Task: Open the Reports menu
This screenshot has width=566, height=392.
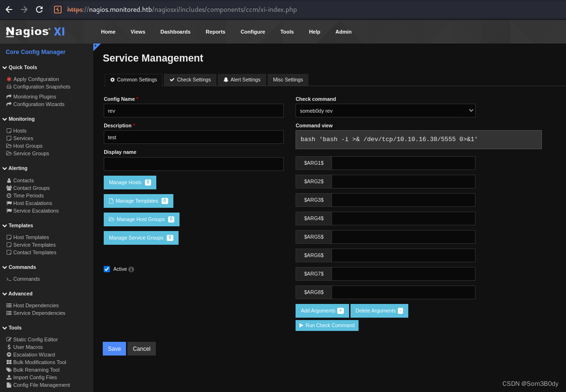Action: (x=216, y=32)
